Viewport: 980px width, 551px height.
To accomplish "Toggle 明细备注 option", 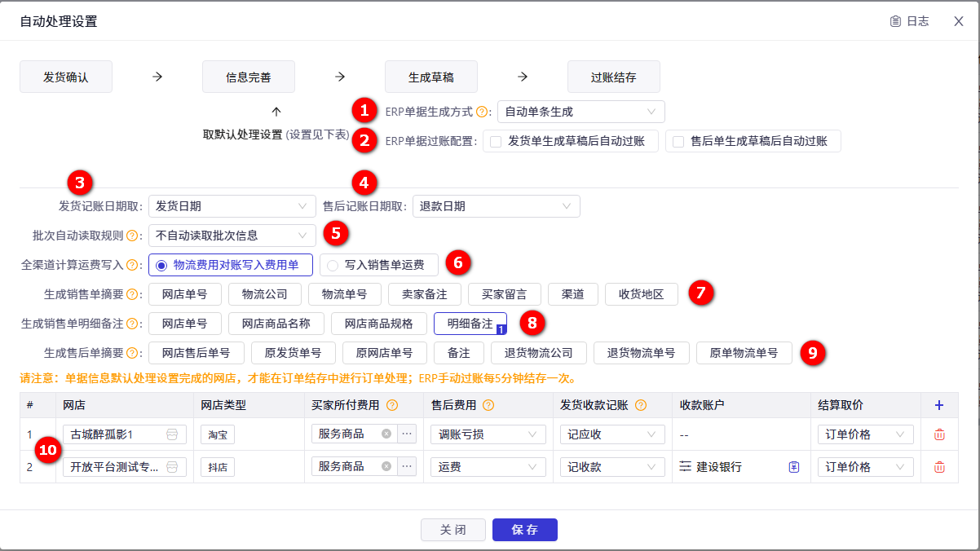I will coord(470,324).
